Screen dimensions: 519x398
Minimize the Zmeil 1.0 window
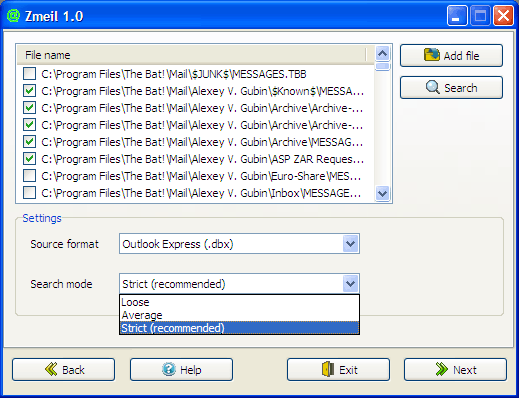point(457,15)
